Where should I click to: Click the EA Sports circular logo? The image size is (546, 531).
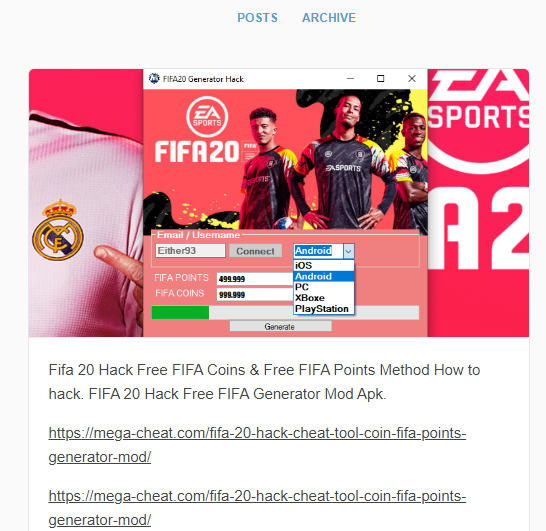[x=207, y=117]
